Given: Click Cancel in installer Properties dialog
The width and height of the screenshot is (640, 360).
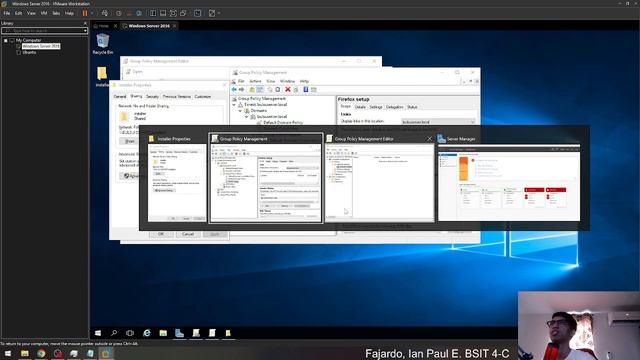Looking at the screenshot, I should tap(188, 234).
